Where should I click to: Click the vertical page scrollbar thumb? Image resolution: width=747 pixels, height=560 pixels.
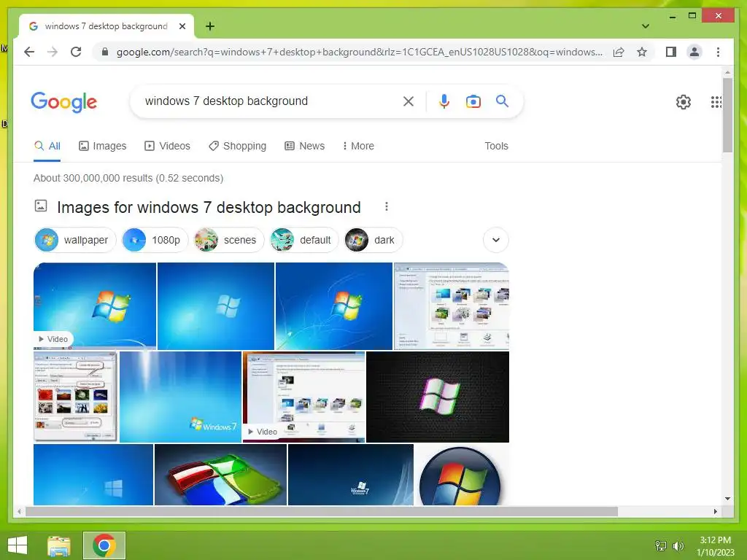point(727,114)
